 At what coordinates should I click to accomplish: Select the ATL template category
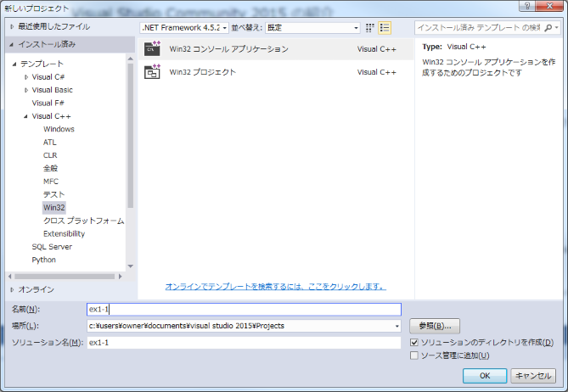coord(49,143)
